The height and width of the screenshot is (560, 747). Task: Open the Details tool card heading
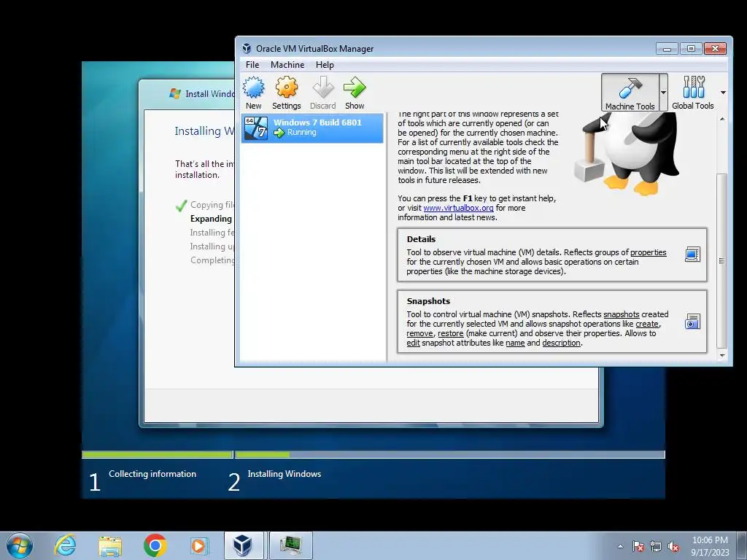[421, 239]
